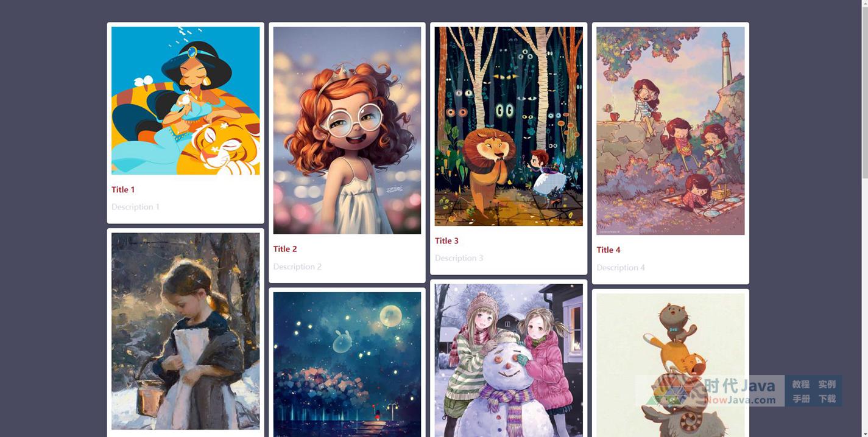868x437 pixels.
Task: Click the NowJava.com watermark logo
Action: [710, 391]
